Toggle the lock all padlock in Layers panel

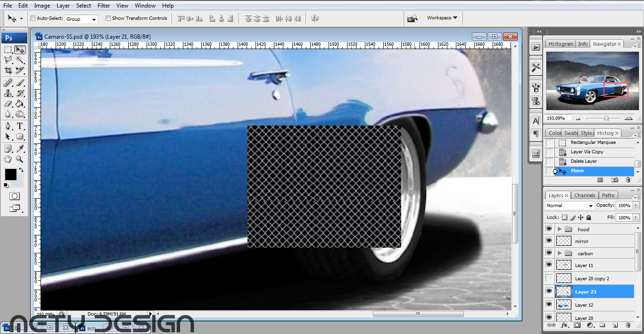(589, 217)
